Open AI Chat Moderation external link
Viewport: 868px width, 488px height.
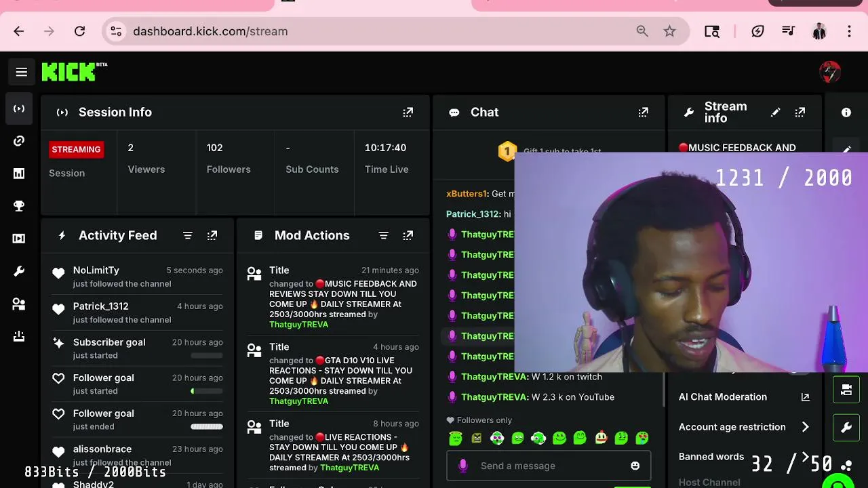coord(805,397)
